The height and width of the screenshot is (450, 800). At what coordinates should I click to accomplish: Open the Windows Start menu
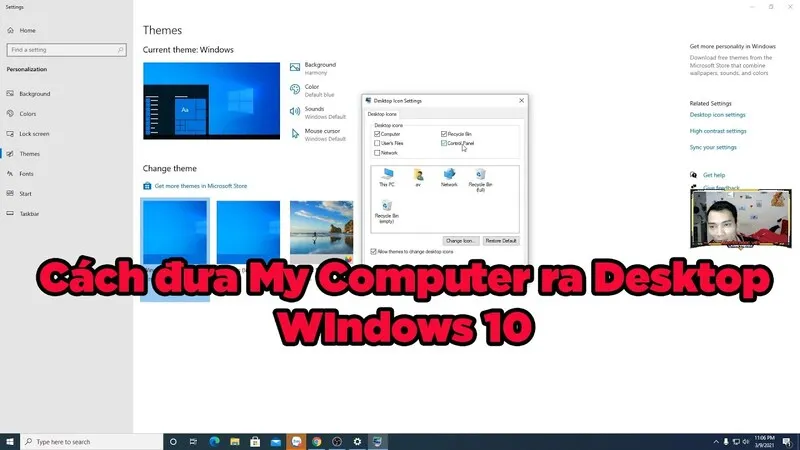(10, 442)
